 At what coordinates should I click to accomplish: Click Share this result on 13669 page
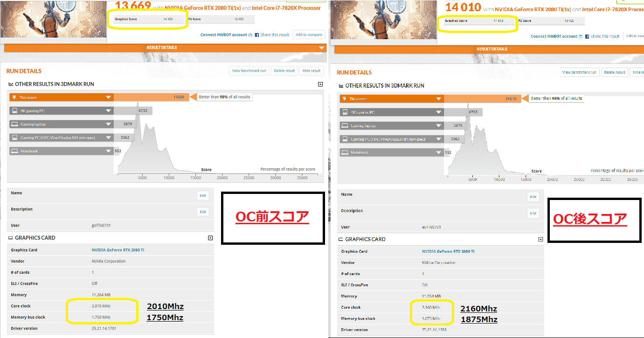click(x=275, y=35)
